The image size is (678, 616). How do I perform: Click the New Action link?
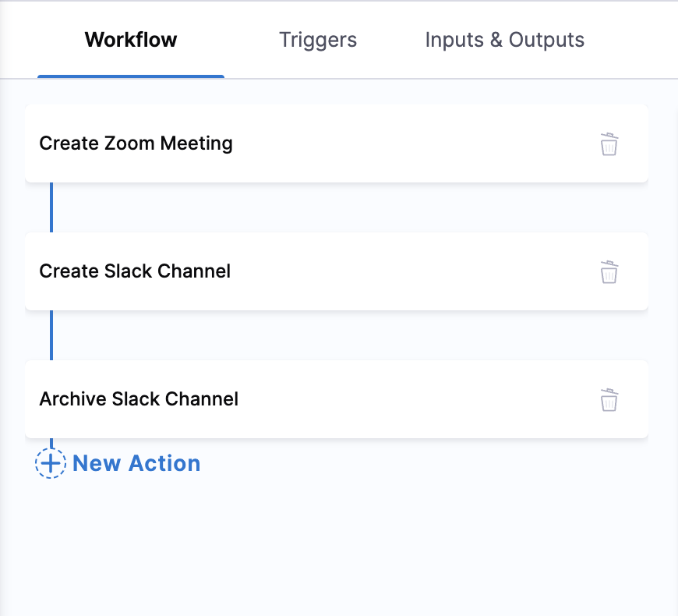136,463
